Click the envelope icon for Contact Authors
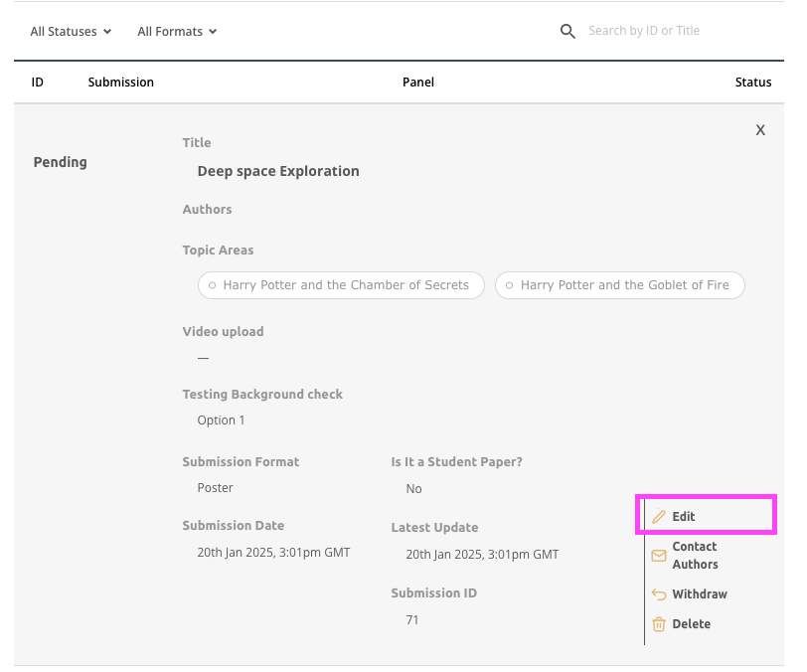Viewport: 807px width, 672px height. coord(658,556)
